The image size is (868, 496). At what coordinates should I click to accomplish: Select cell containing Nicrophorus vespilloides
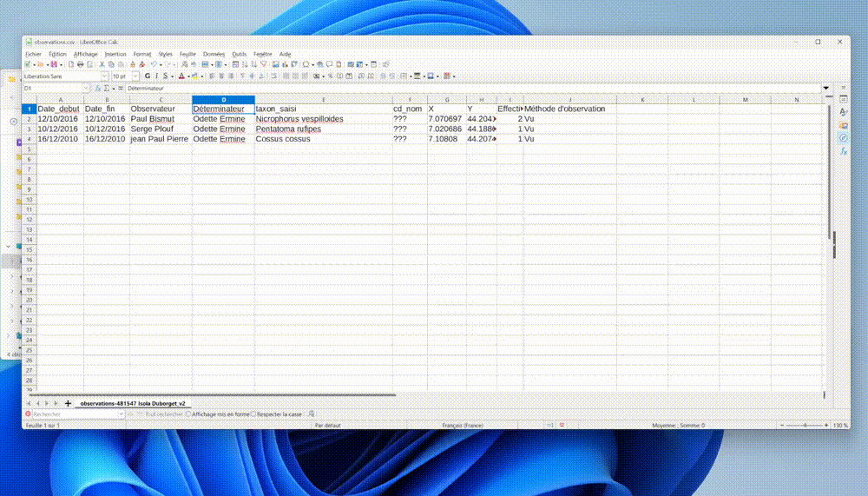[x=323, y=119]
